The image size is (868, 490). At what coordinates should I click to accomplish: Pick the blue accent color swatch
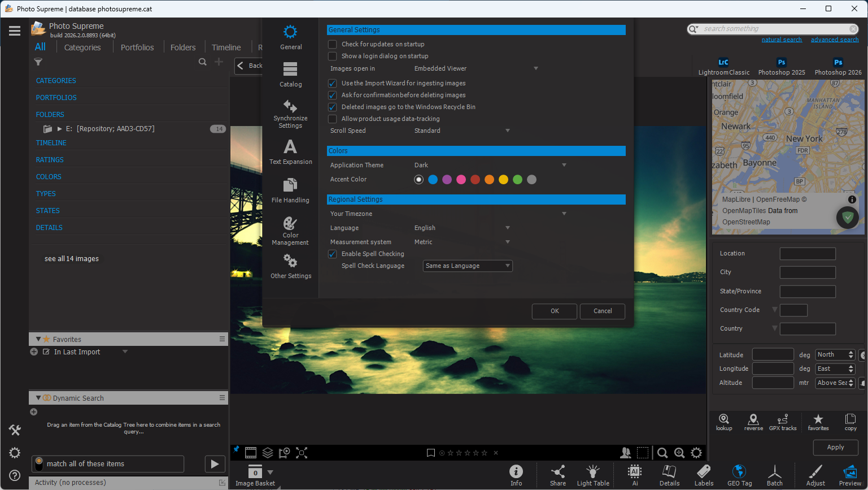tap(433, 180)
